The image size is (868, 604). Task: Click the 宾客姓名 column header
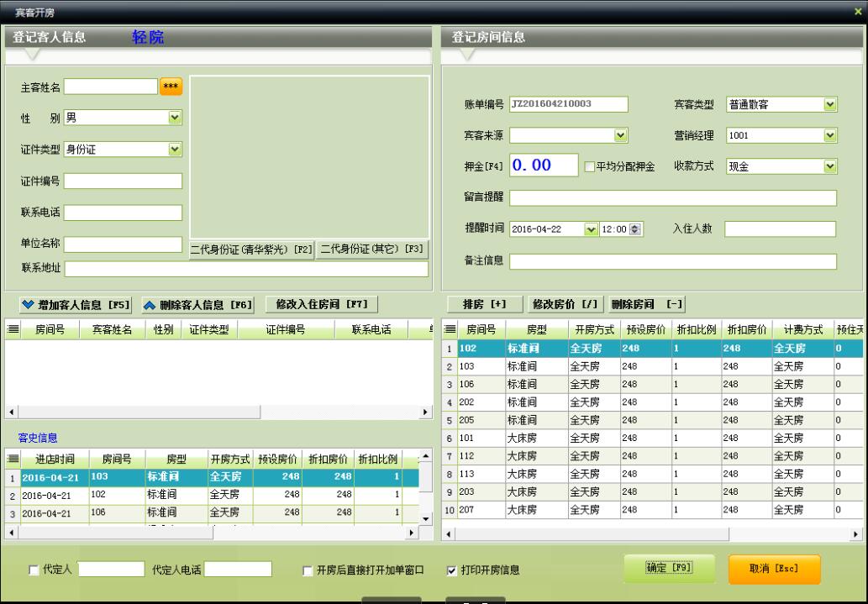112,330
